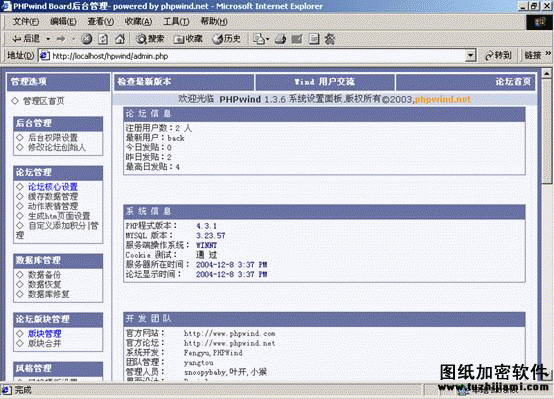
Task: Click the Windows logo throbber icon
Action: click(x=539, y=22)
